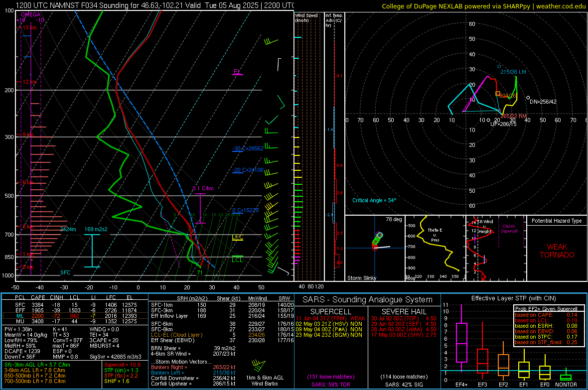Click the magenta EL label on skew-T
Screen dimensions: 588x390
237,71
